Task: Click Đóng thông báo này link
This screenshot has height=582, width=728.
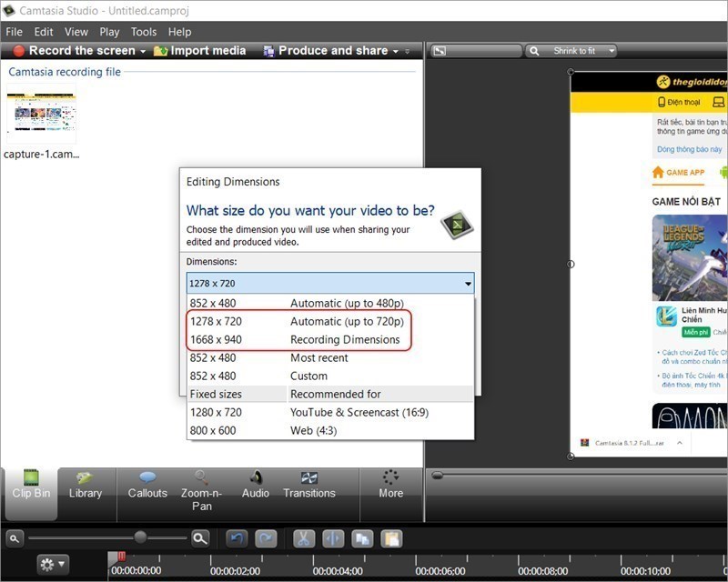Action: tap(690, 149)
